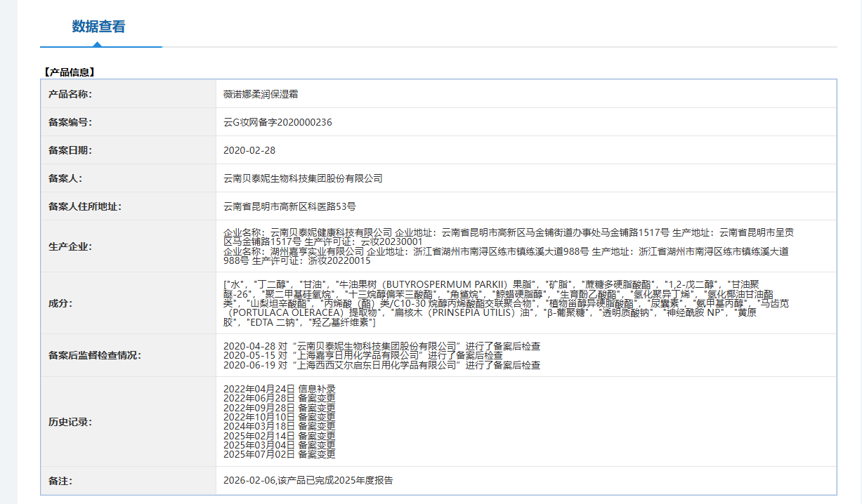Click the 湖州嘉亨实业有限公司 enterprise line
862x504 pixels.
point(506,256)
